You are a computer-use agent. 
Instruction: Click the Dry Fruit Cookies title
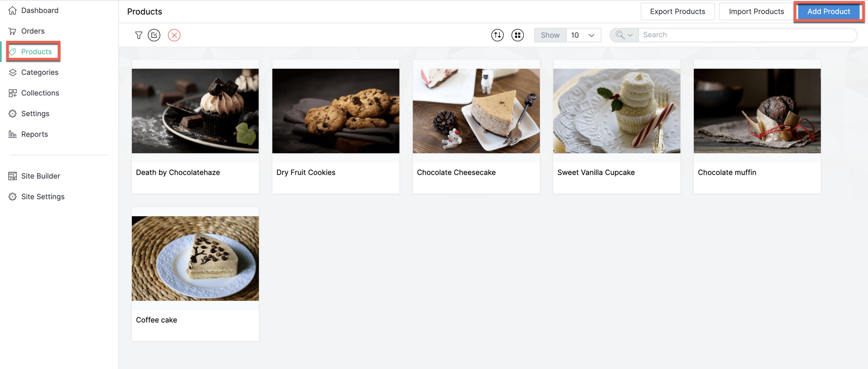coord(306,172)
